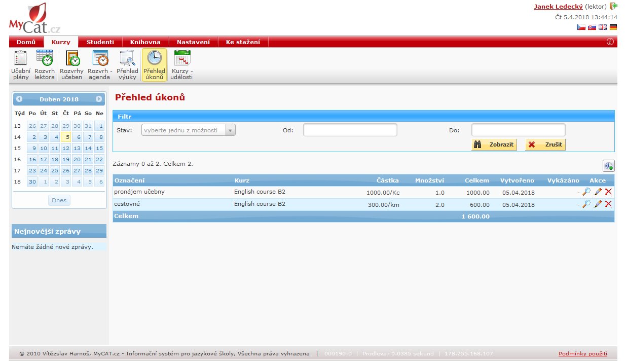This screenshot has width=626, height=364.
Task: Delete the pronájem učebny record
Action: coord(608,192)
